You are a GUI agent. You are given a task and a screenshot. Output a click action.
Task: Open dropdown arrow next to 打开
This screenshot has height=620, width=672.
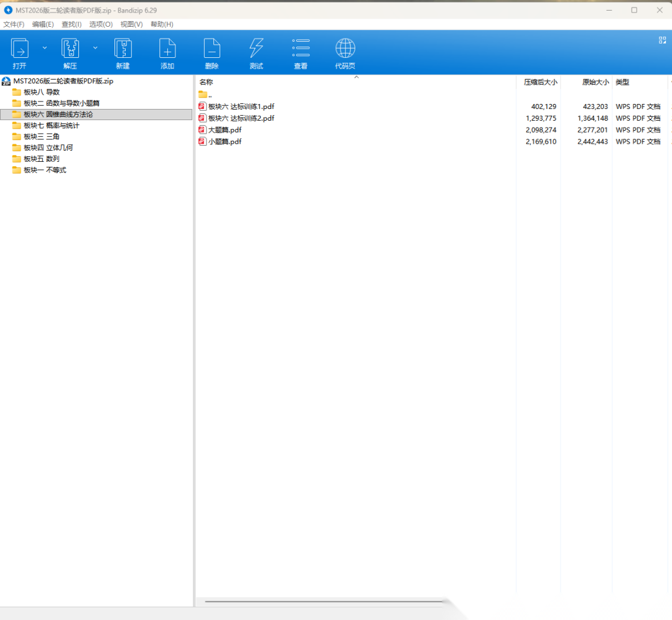(x=44, y=47)
